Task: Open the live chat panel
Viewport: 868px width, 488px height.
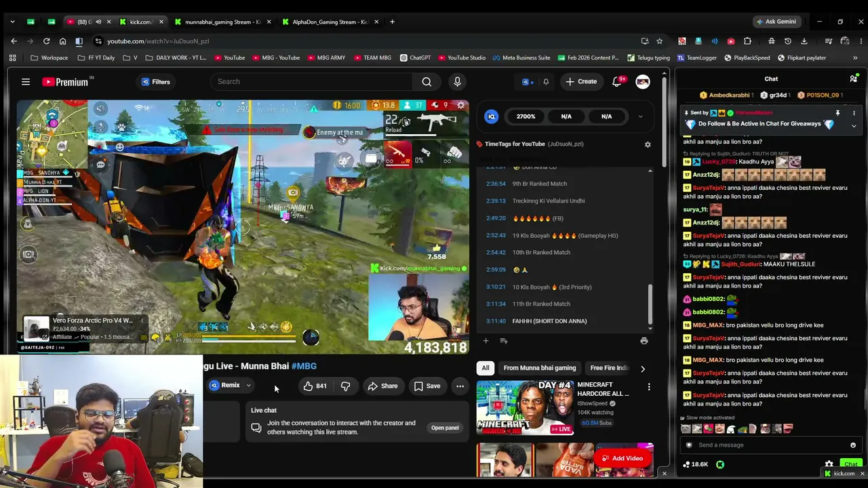Action: coord(445,428)
